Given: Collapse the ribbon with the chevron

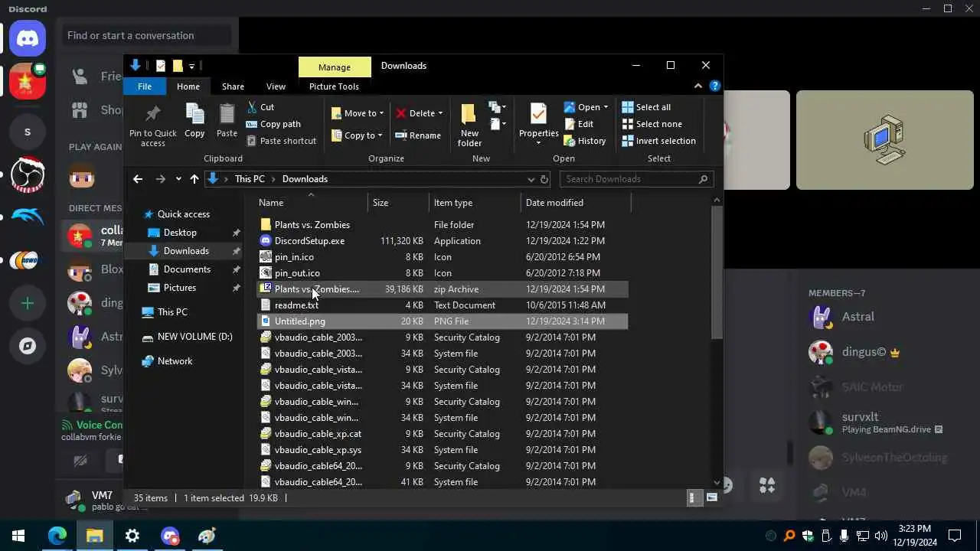Looking at the screenshot, I should click(697, 86).
